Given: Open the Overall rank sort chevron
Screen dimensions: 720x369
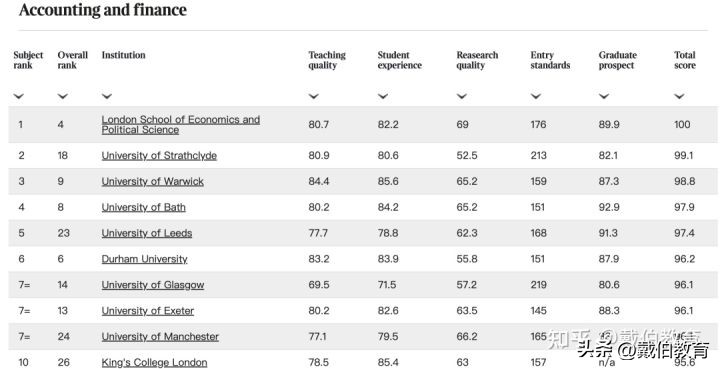Looking at the screenshot, I should [63, 96].
